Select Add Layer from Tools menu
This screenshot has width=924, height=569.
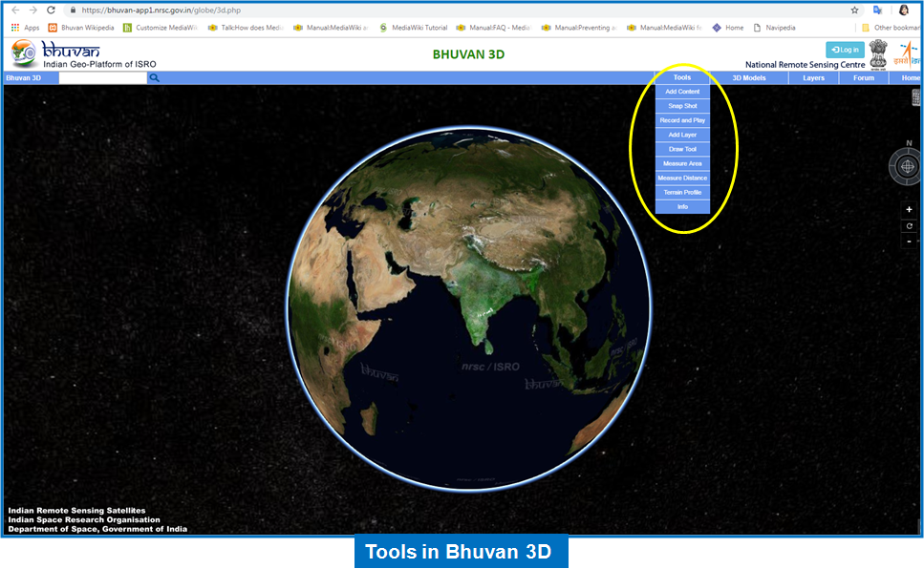tap(682, 135)
